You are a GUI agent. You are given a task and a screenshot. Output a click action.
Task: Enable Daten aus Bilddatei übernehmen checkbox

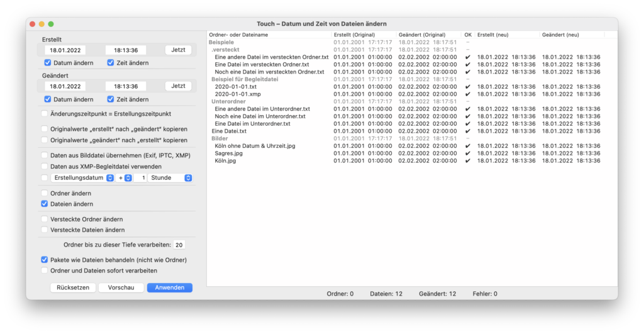[45, 155]
